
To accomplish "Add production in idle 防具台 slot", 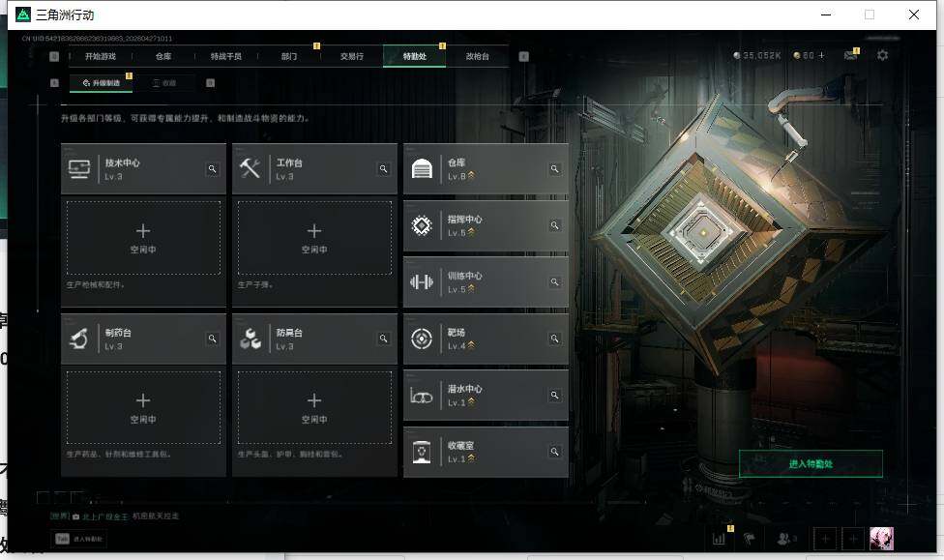I will point(314,407).
